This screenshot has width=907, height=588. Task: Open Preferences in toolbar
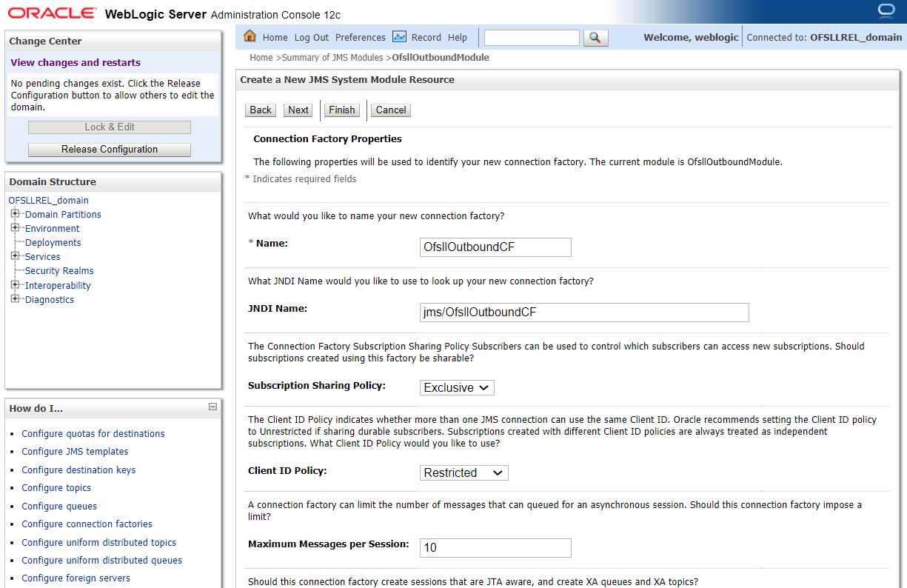tap(361, 37)
